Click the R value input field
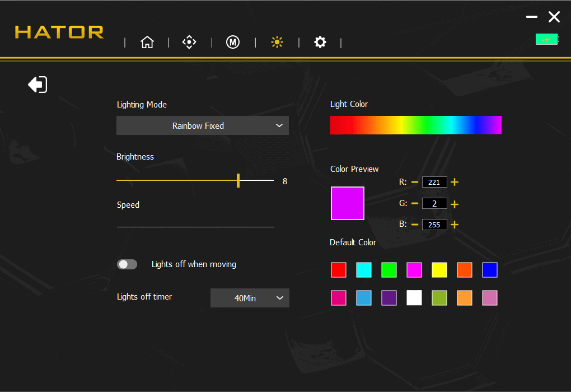Screen dimensions: 571x392 point(434,182)
